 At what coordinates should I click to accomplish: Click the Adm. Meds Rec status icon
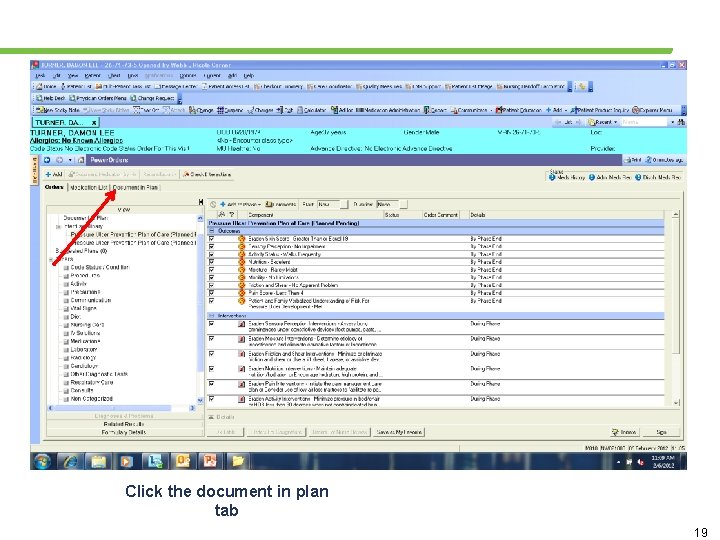[592, 177]
